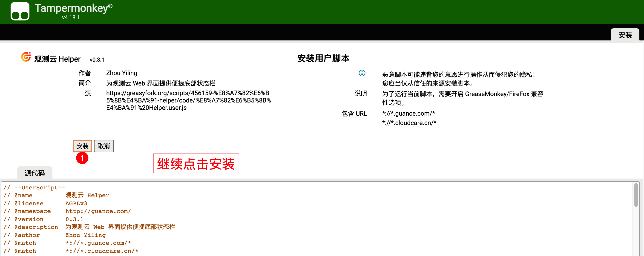Click the @license AGPLv3 code line
644x256 pixels.
pos(45,203)
